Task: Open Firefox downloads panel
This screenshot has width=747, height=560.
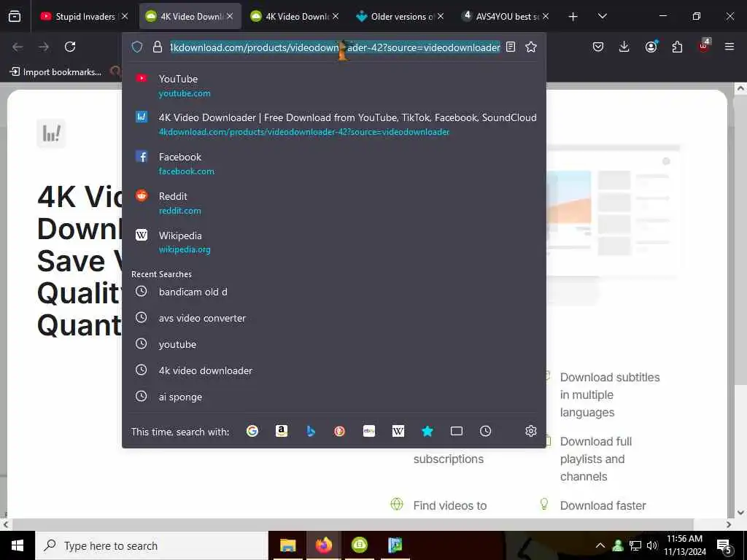Action: click(624, 47)
